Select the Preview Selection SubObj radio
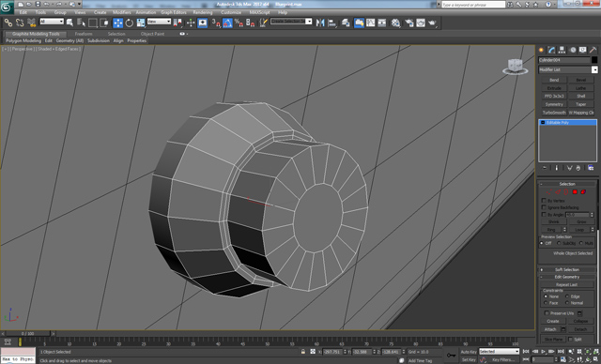 pyautogui.click(x=559, y=243)
